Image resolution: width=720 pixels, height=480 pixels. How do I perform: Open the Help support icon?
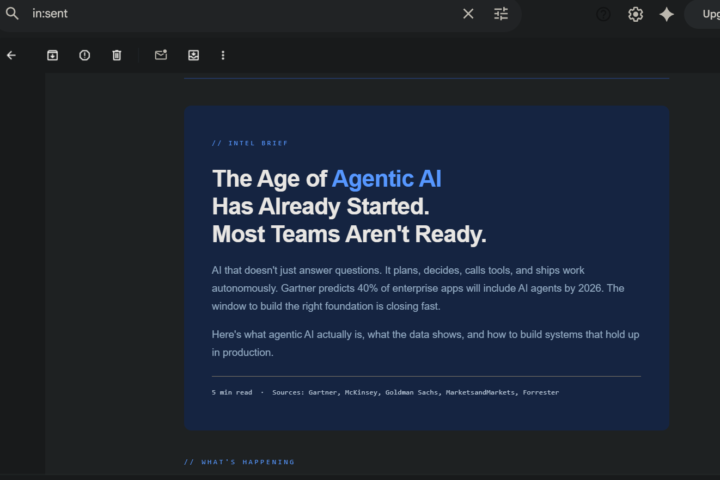(603, 14)
